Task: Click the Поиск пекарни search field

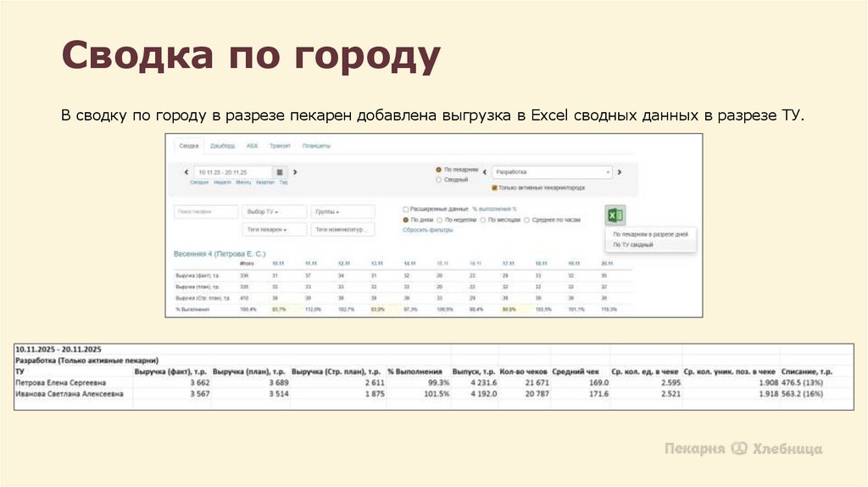Action: (x=206, y=211)
